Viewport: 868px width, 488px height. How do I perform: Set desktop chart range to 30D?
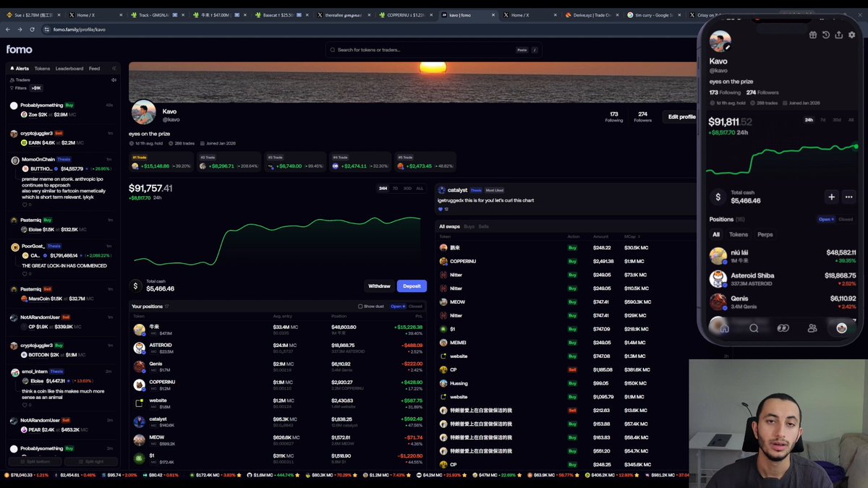point(407,189)
